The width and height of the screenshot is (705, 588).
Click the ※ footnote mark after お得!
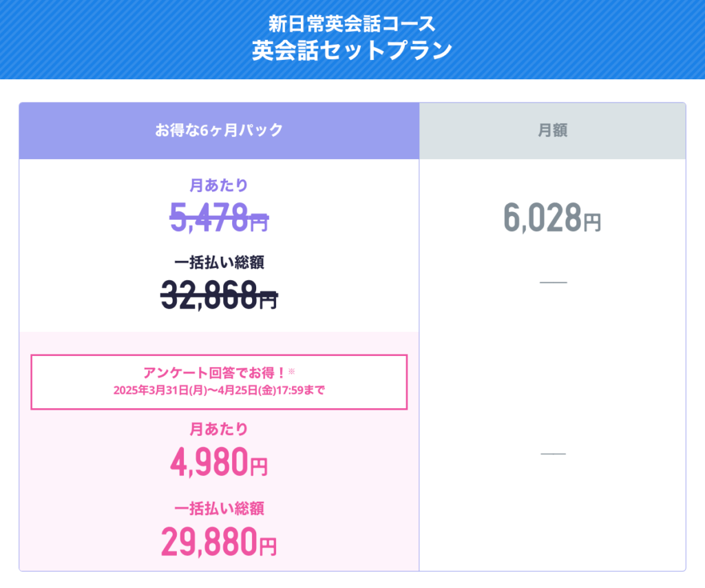[x=291, y=371]
